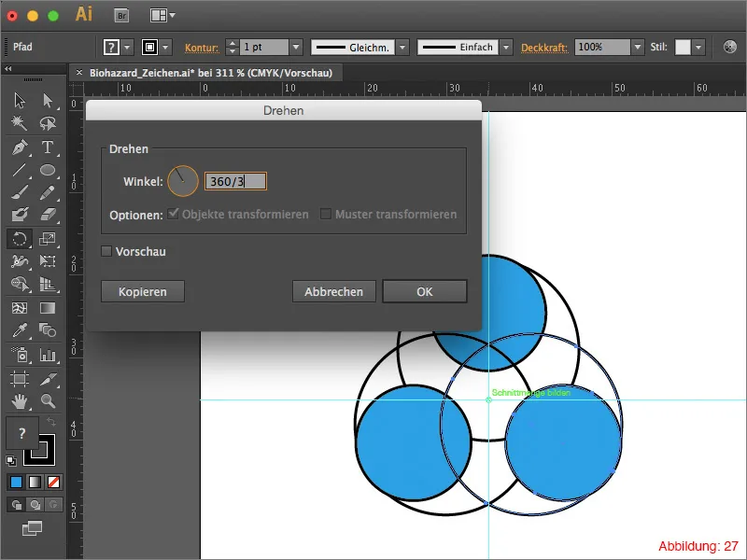Select the Magic Wand tool
The height and width of the screenshot is (560, 747).
(20, 123)
